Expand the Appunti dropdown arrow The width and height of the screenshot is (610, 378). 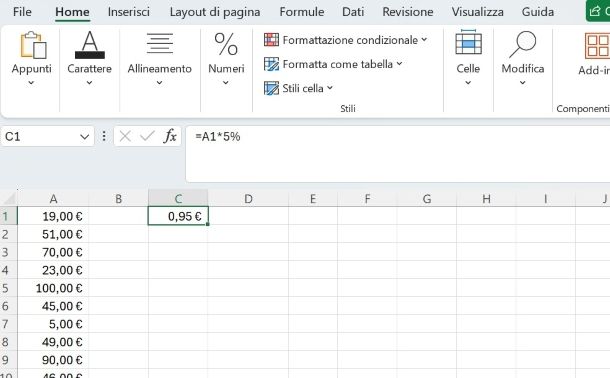click(31, 82)
